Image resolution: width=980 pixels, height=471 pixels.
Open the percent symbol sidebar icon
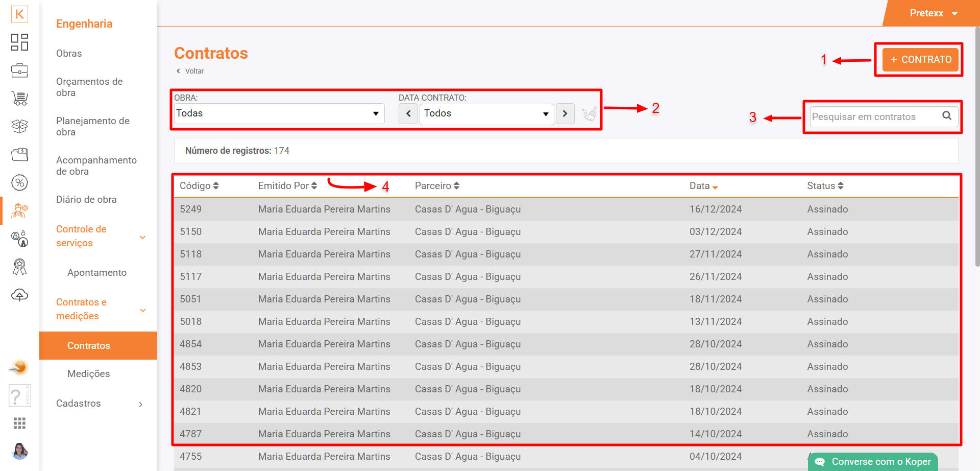pyautogui.click(x=19, y=182)
